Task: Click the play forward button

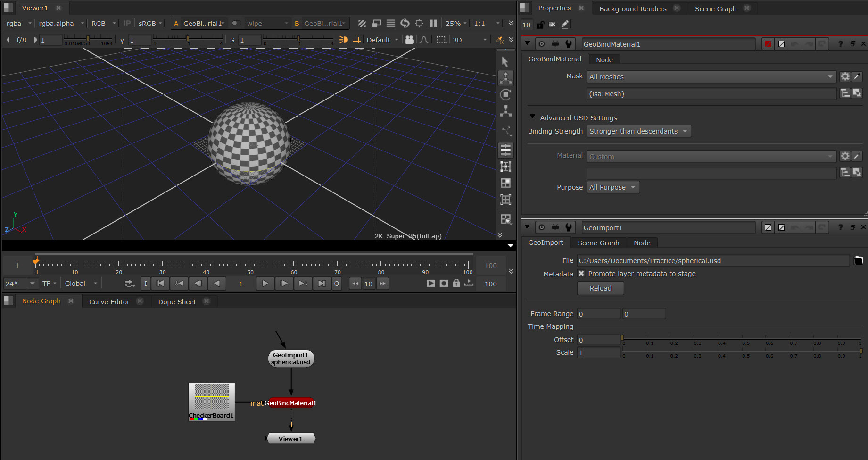Action: pos(265,284)
